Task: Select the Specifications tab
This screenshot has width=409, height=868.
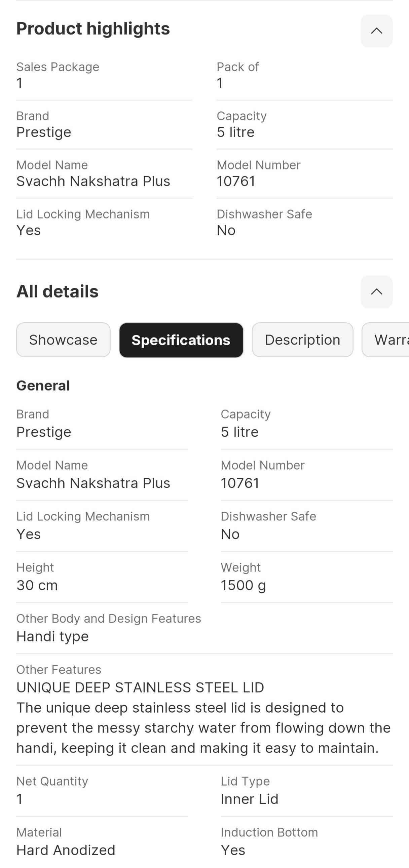Action: (x=181, y=340)
